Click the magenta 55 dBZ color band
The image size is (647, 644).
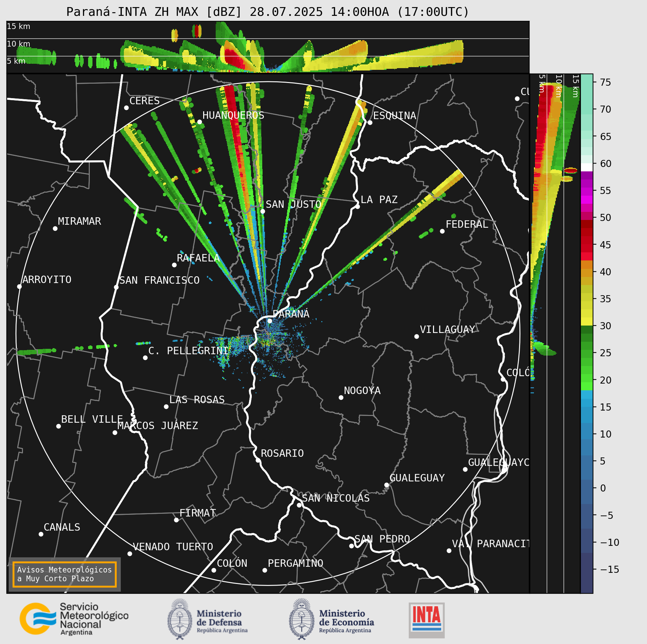[x=587, y=192]
